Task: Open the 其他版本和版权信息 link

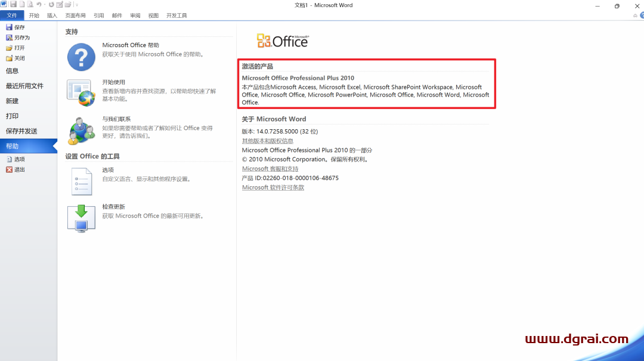Action: tap(268, 141)
